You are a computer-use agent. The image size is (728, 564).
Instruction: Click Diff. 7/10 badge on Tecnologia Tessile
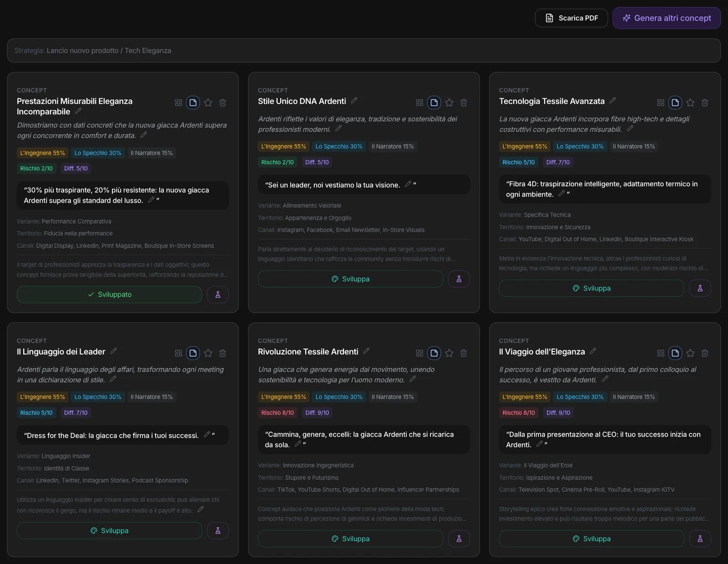point(558,163)
